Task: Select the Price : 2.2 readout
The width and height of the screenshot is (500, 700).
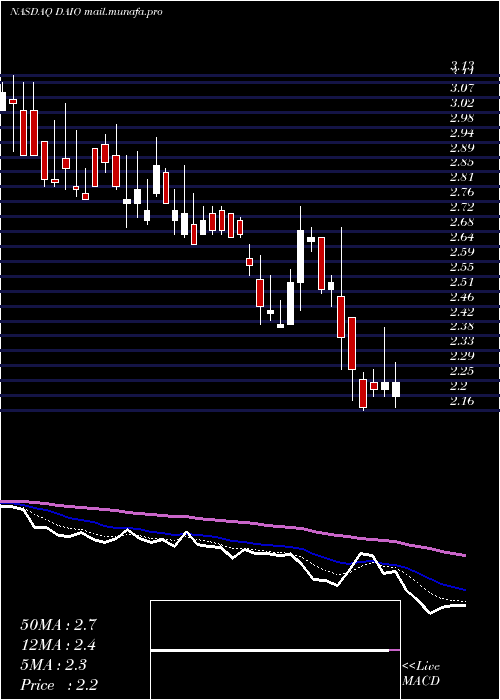Action: coord(59,685)
